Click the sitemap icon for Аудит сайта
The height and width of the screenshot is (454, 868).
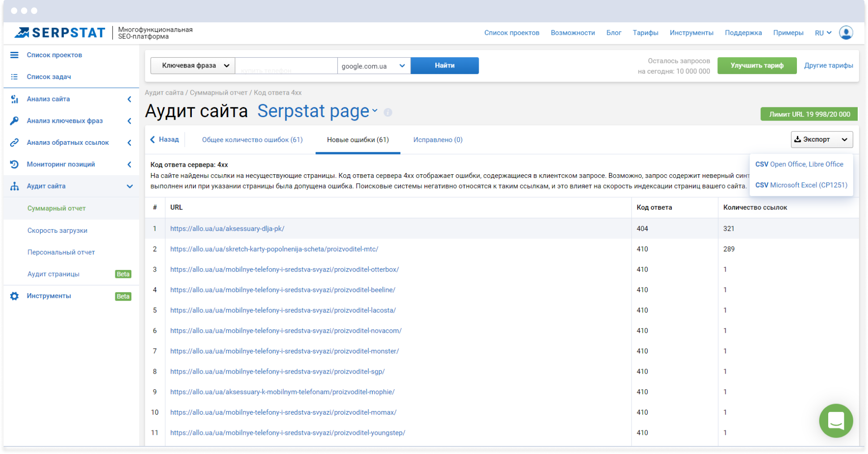pyautogui.click(x=14, y=186)
